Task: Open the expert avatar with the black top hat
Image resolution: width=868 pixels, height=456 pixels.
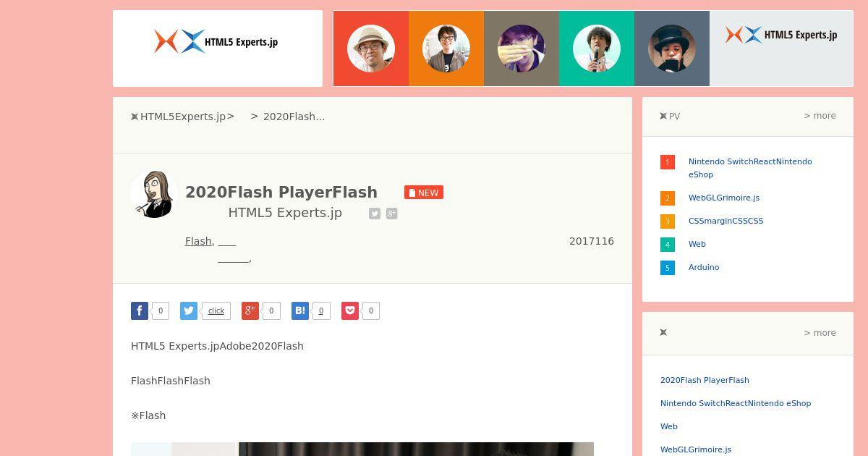Action: point(672,48)
